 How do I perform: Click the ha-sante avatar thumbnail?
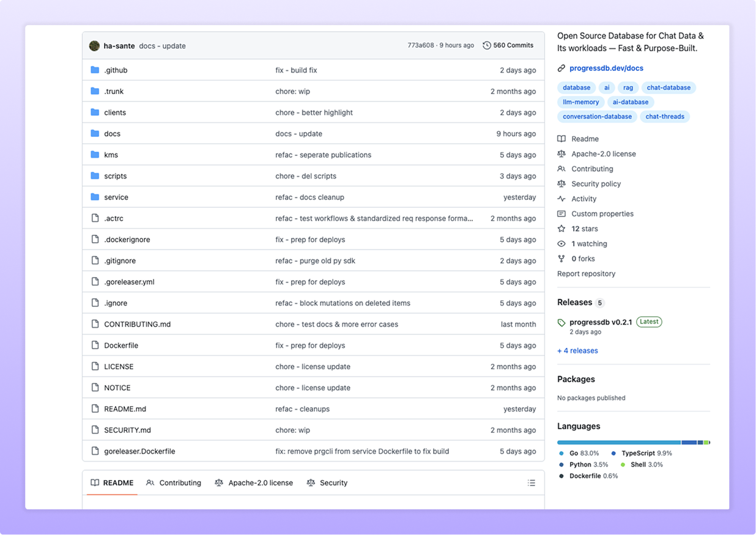tap(94, 45)
